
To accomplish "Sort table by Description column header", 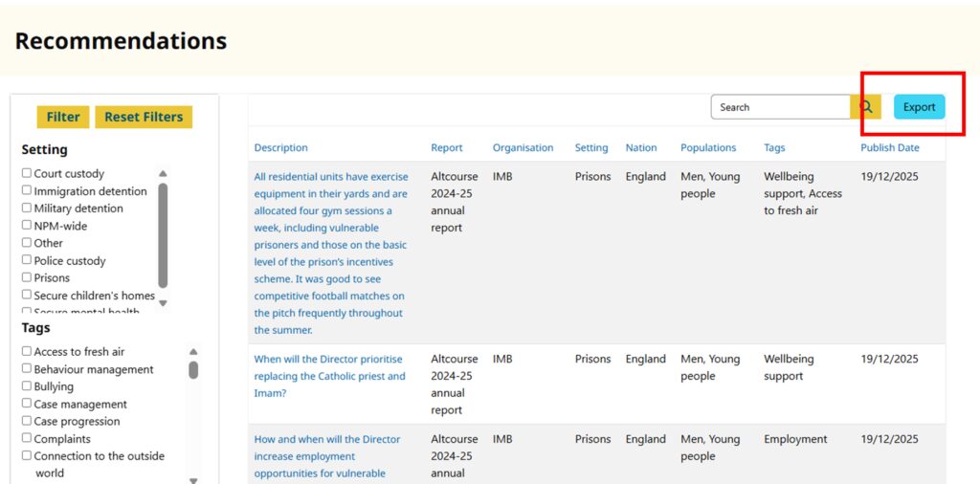I will click(280, 148).
